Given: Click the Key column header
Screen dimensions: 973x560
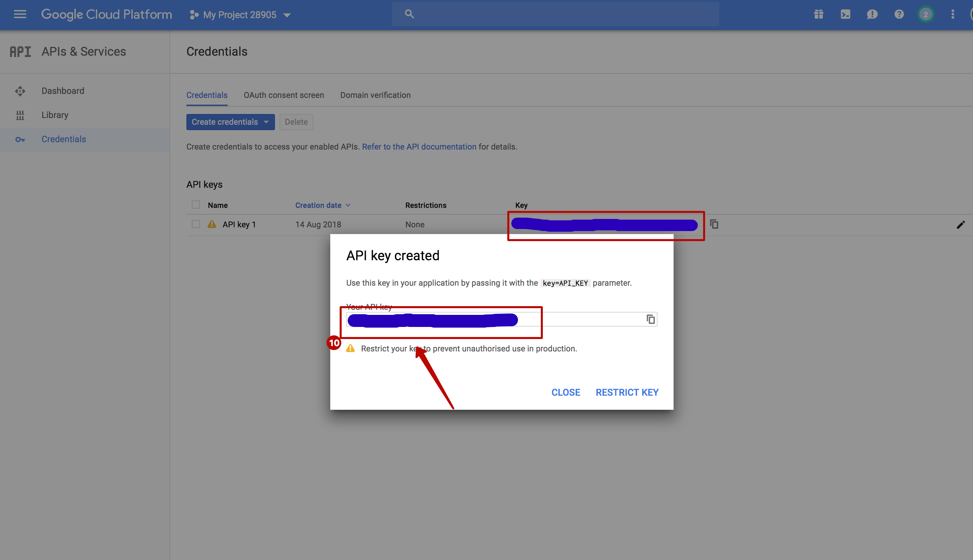Looking at the screenshot, I should click(521, 205).
